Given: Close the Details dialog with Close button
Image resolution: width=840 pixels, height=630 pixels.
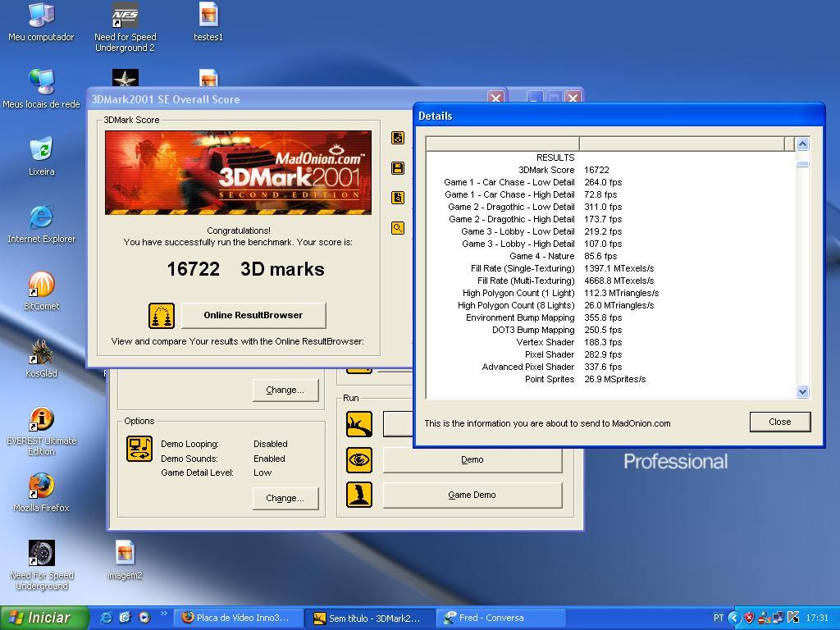Looking at the screenshot, I should pyautogui.click(x=780, y=422).
